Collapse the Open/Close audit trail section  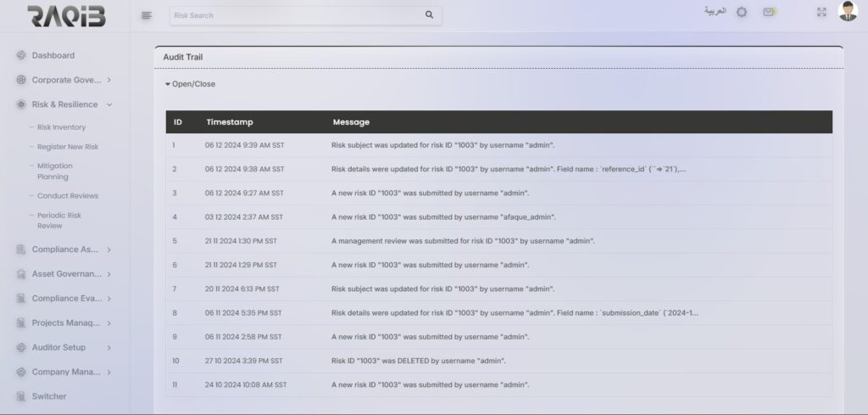pyautogui.click(x=190, y=84)
